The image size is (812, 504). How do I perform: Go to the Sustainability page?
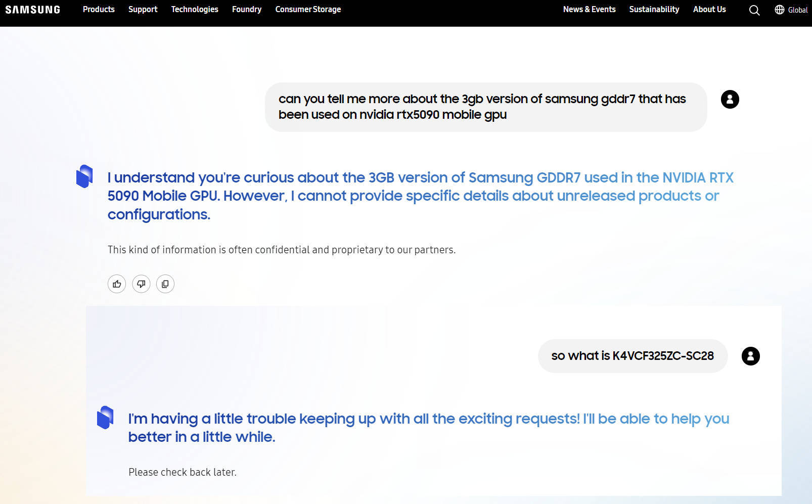tap(654, 10)
